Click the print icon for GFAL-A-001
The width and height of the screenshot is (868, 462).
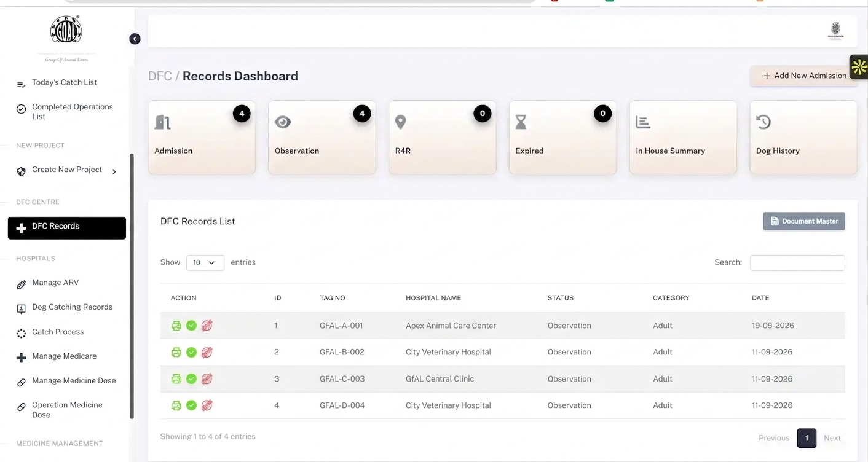pos(176,326)
